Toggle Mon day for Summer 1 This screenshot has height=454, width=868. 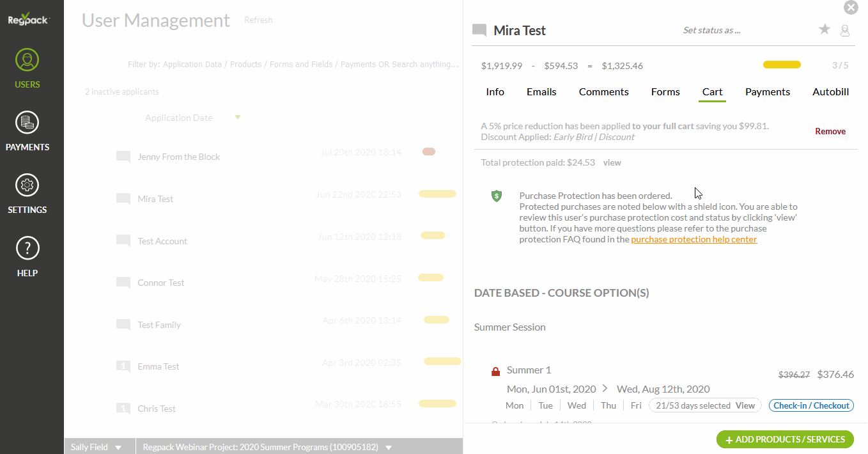pos(515,405)
